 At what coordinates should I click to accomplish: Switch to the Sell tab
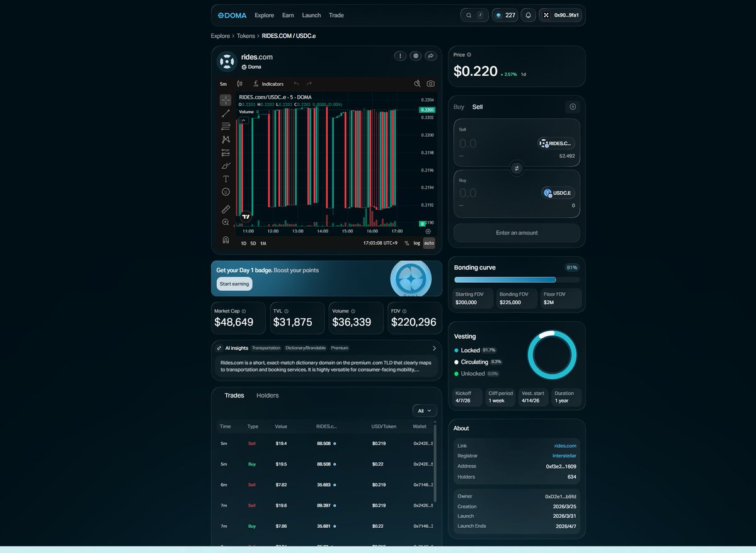pyautogui.click(x=478, y=107)
